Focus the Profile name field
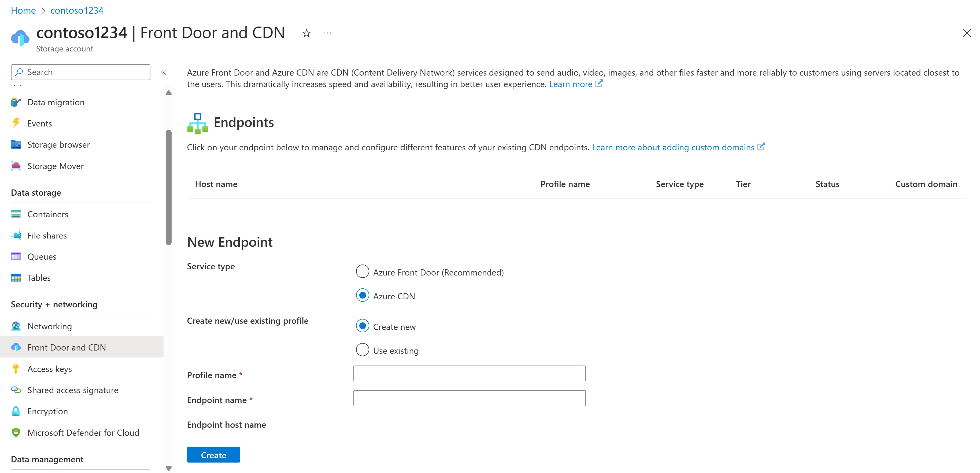 click(469, 373)
